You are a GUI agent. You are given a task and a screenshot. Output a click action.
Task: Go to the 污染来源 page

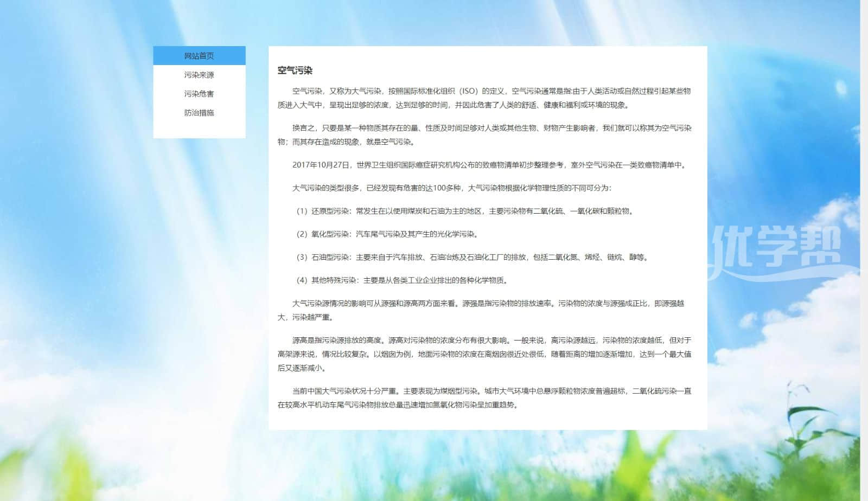[x=199, y=75]
